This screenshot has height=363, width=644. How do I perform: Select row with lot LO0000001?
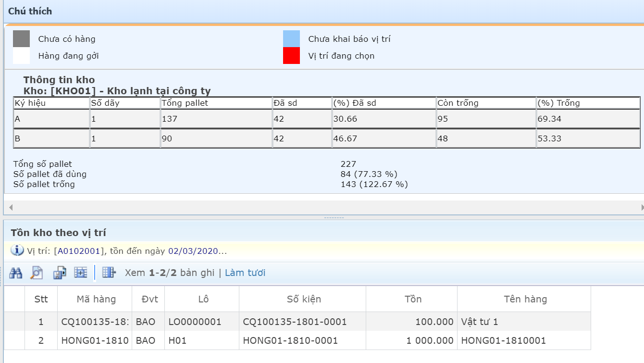[195, 322]
